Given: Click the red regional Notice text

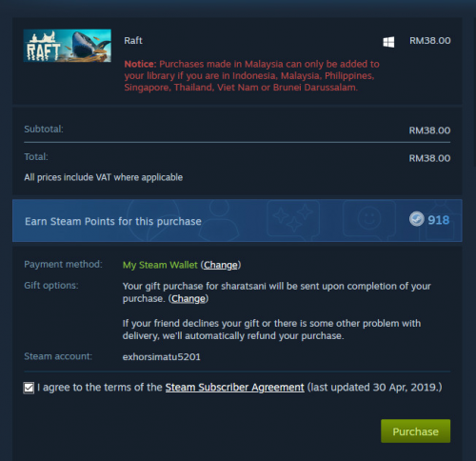Looking at the screenshot, I should tap(251, 75).
